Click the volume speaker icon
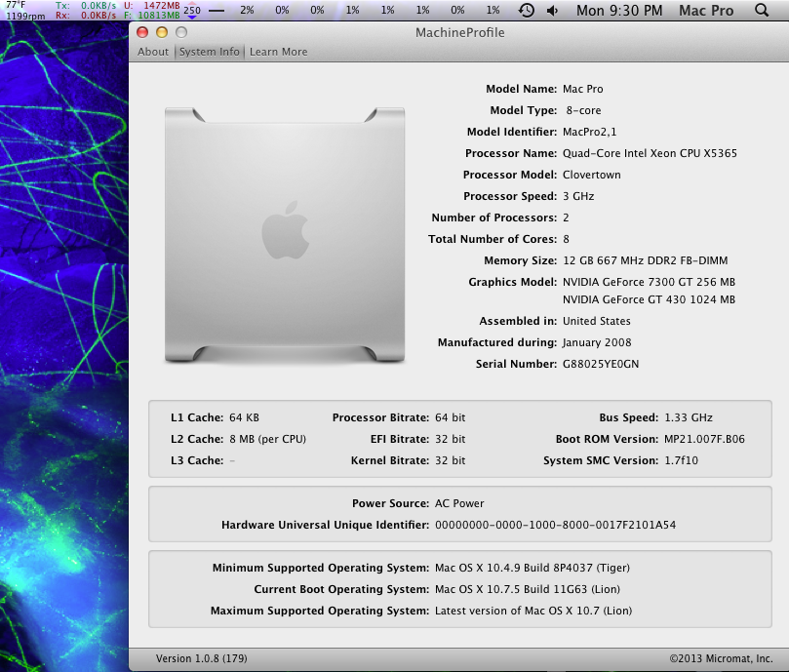This screenshot has width=789, height=672. (x=553, y=11)
